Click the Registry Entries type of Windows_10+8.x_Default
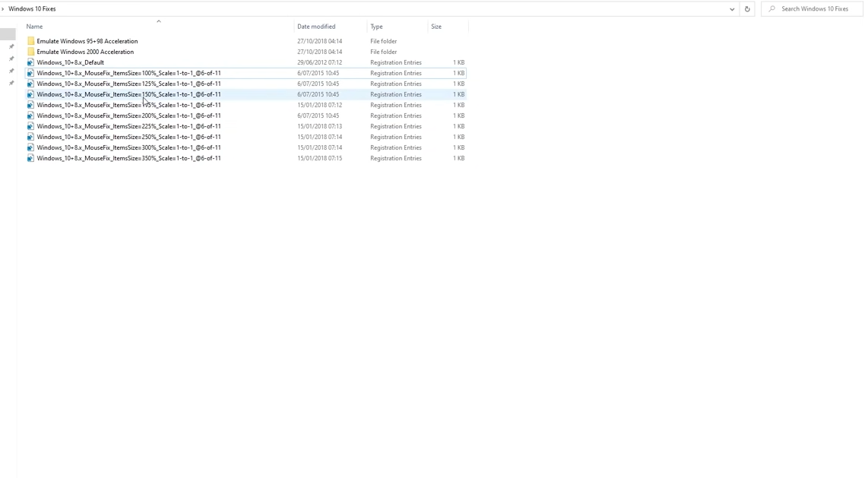The height and width of the screenshot is (478, 868). [x=396, y=62]
